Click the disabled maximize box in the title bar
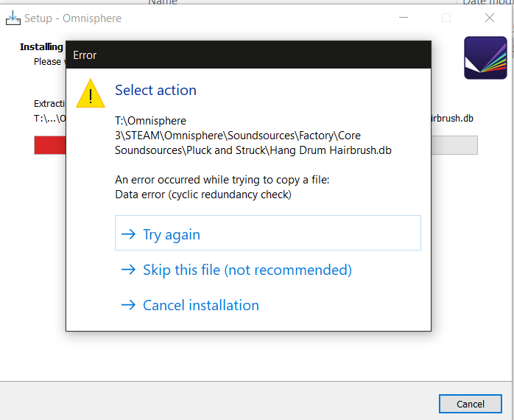Viewport: 514px width, 420px height. click(x=446, y=18)
